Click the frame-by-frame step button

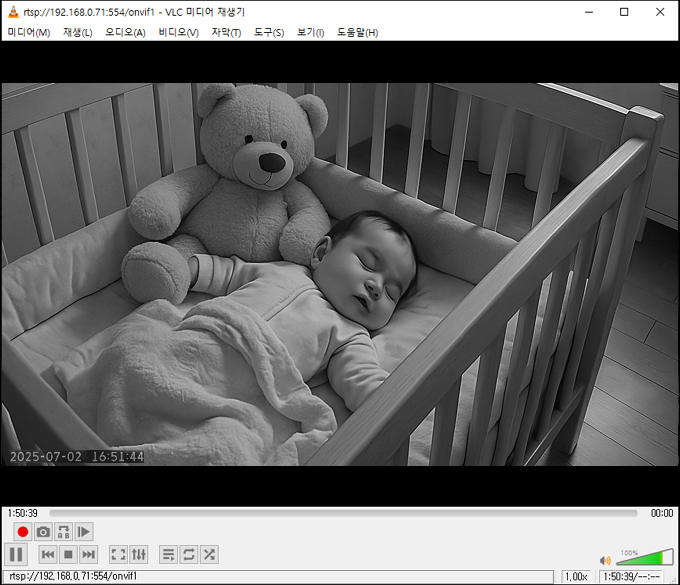[x=85, y=532]
